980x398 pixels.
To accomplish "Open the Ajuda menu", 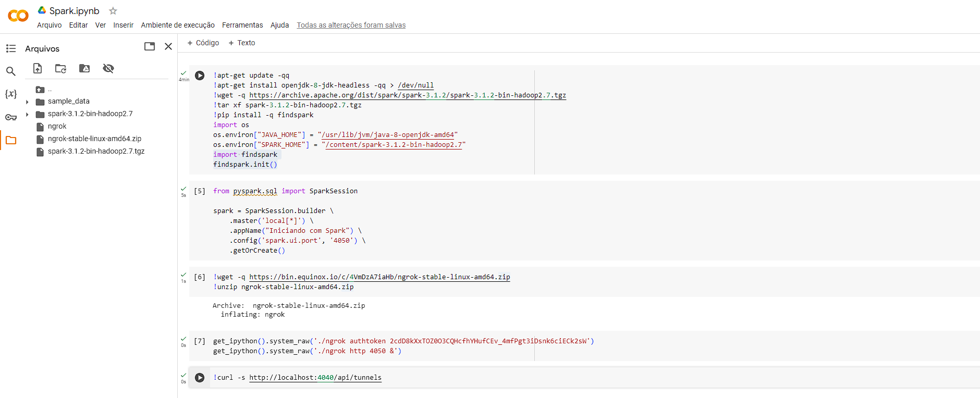I will pyautogui.click(x=280, y=25).
